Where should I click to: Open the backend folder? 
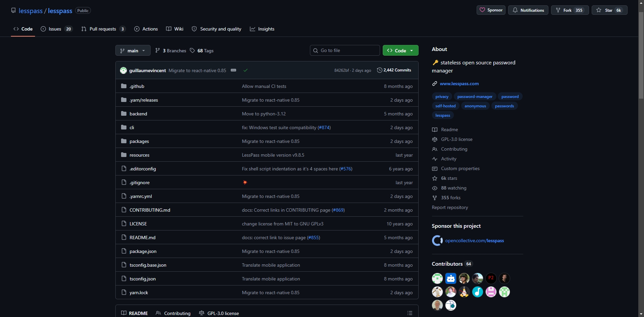138,114
